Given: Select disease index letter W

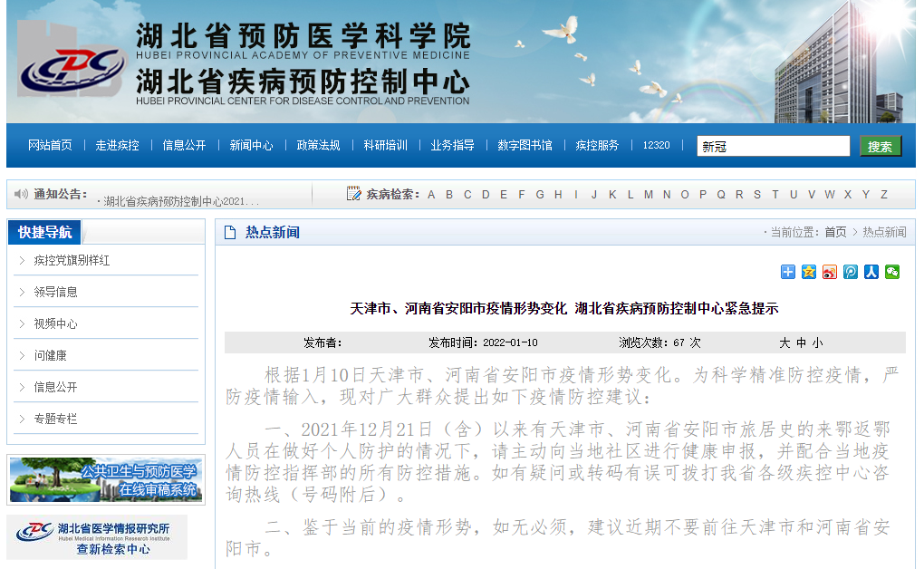Looking at the screenshot, I should (x=830, y=195).
